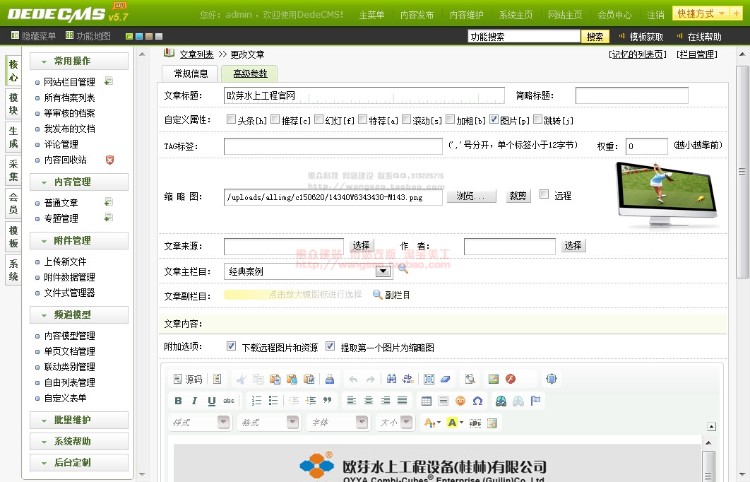
Task: Check the 跳转[j] attribute box
Action: click(x=538, y=119)
